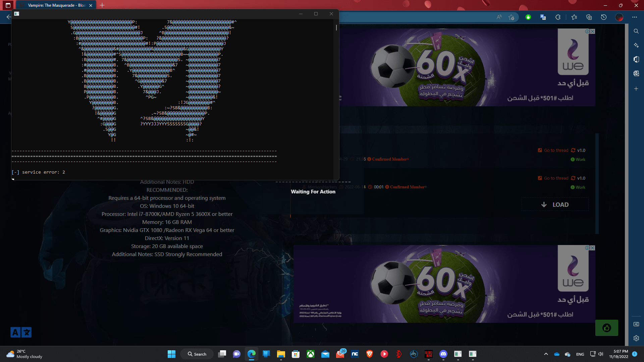Click the Edge sidebar search icon
The image size is (644, 362).
[636, 31]
